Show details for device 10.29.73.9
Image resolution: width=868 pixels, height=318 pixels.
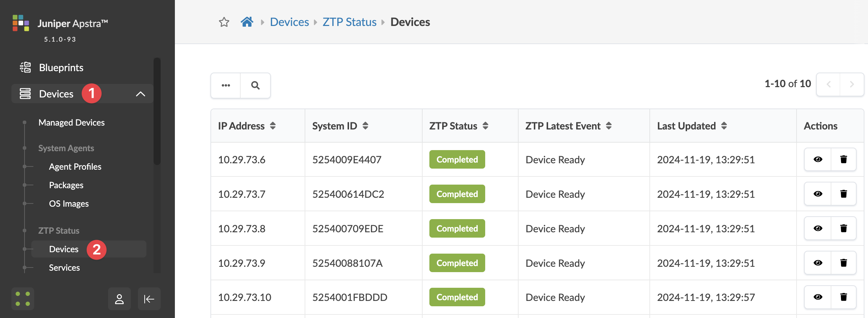[x=818, y=263]
